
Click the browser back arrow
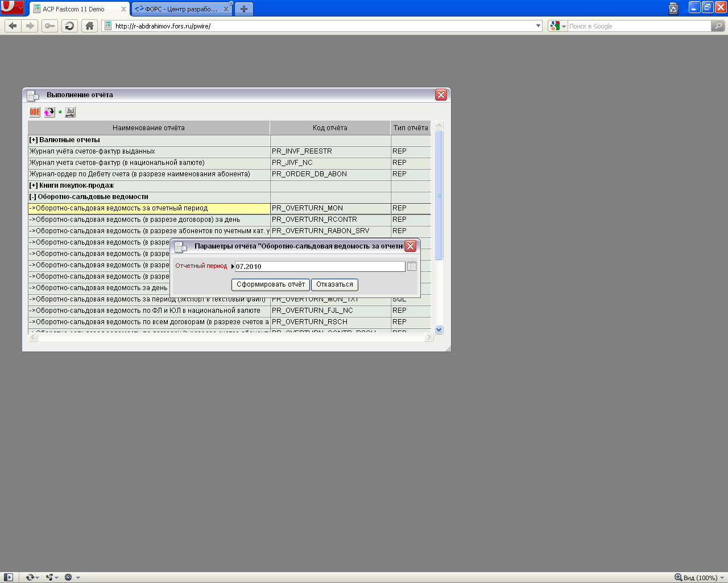(13, 26)
